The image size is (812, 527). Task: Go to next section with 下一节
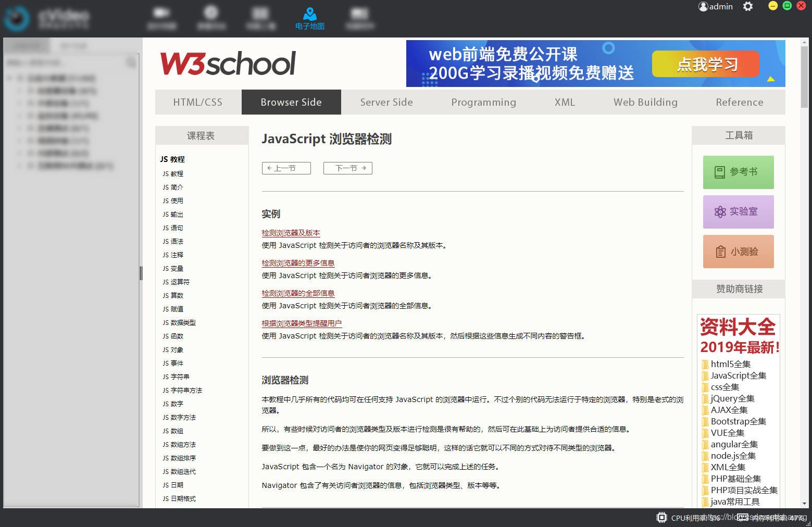point(348,168)
